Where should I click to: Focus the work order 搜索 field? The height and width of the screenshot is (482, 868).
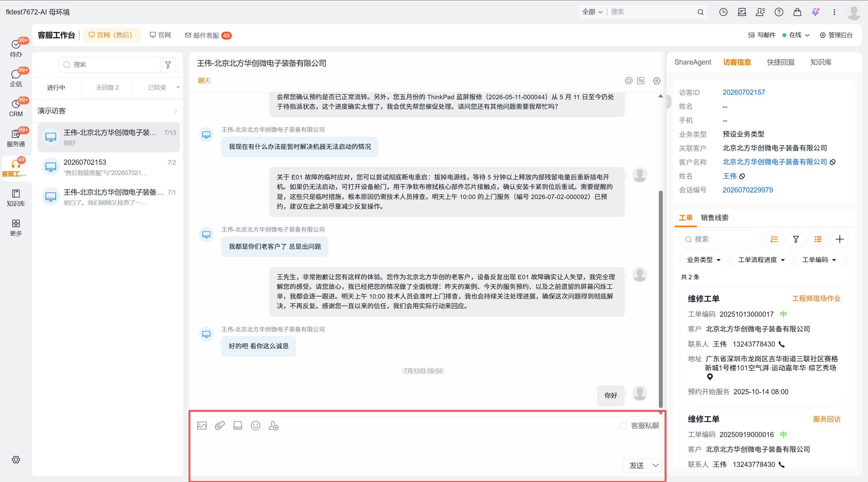pyautogui.click(x=720, y=239)
